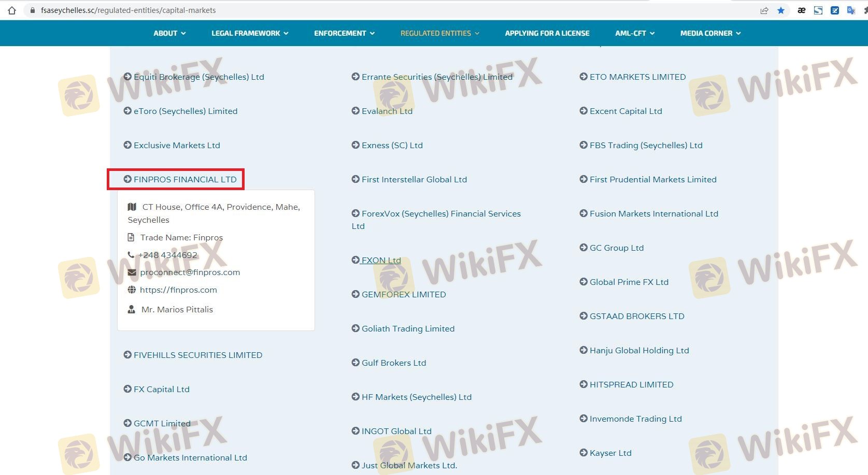The height and width of the screenshot is (475, 868).
Task: Open the REGULATED ENTITIES menu
Action: (x=439, y=33)
